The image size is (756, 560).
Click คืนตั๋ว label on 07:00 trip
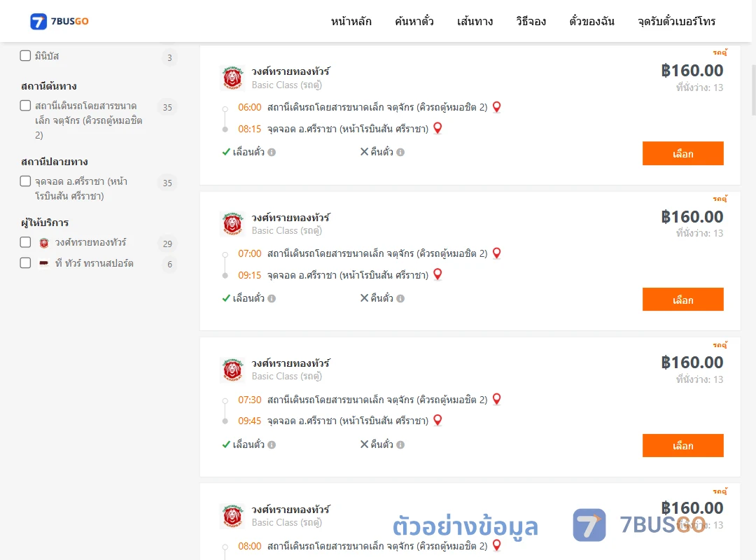click(x=382, y=298)
